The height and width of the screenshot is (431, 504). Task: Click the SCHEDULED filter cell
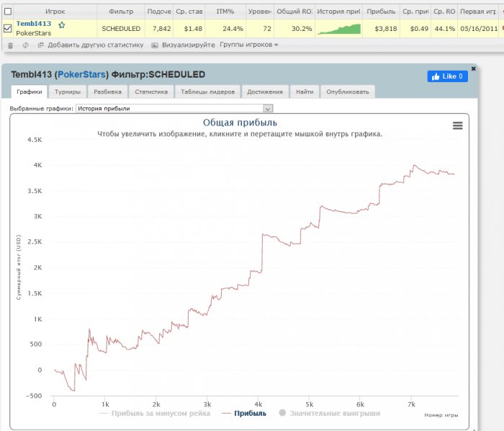(121, 29)
